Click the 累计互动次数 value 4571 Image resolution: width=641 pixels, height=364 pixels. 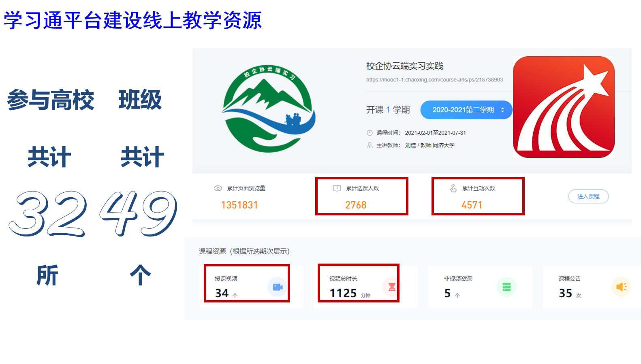(x=472, y=205)
